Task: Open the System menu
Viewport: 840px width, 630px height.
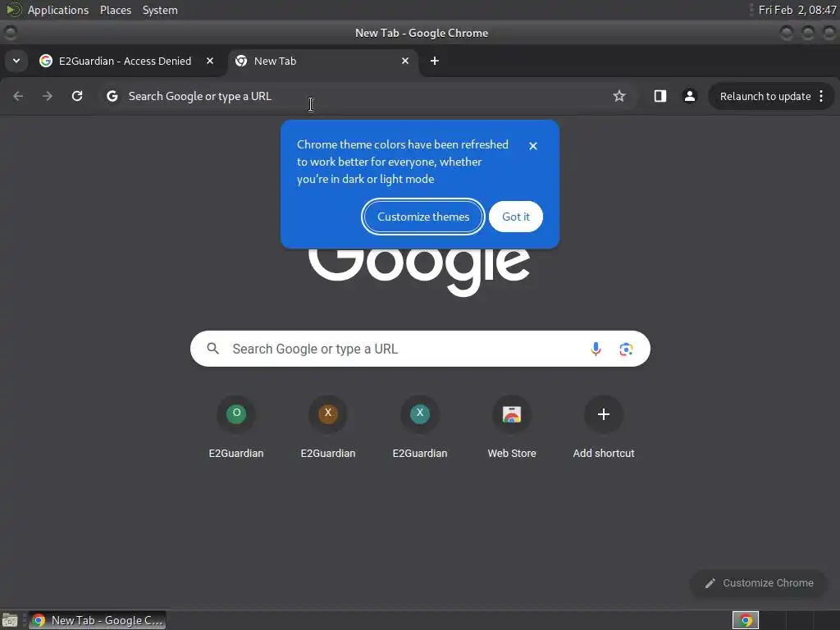Action: click(x=160, y=10)
